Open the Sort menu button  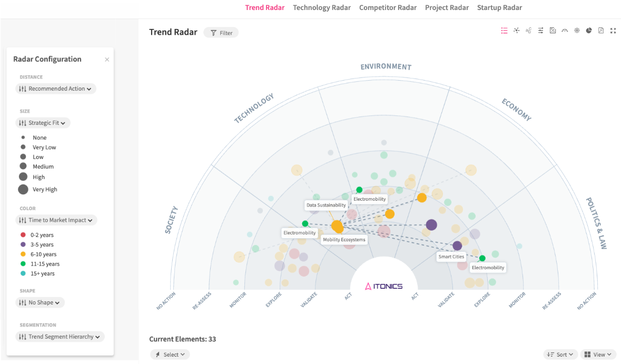pyautogui.click(x=560, y=355)
